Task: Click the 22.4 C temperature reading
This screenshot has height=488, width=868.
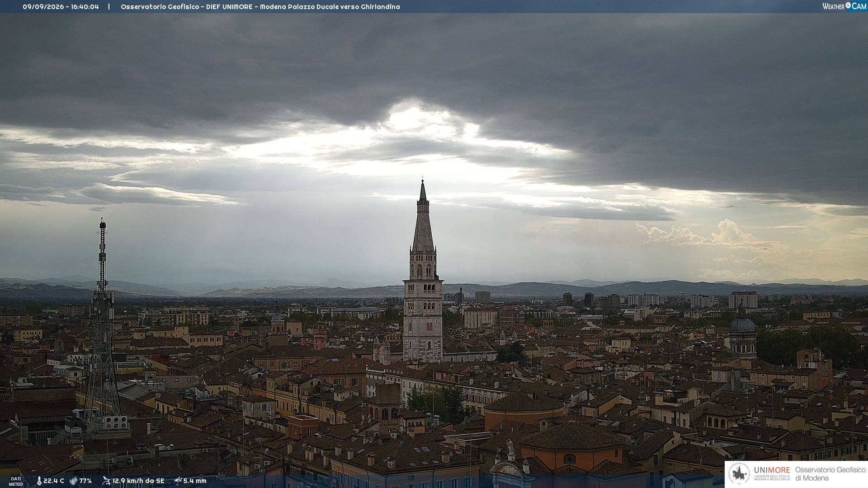Action: [x=54, y=481]
